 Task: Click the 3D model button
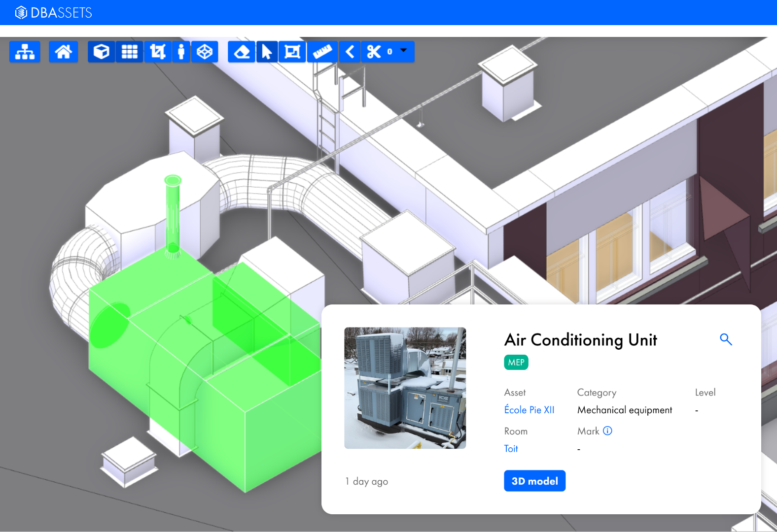[x=534, y=481]
